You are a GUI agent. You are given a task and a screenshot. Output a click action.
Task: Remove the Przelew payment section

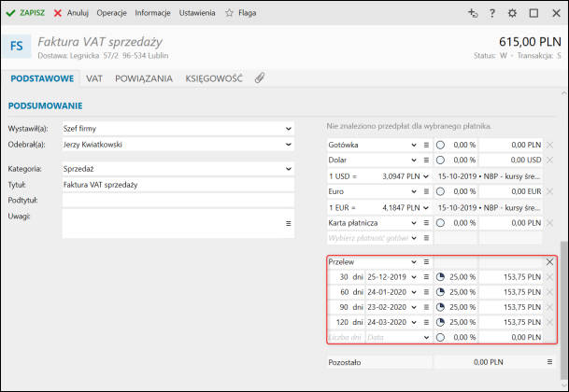coord(549,262)
